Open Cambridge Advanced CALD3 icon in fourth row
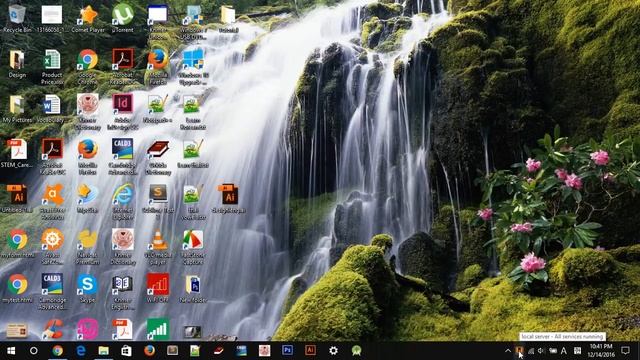The height and width of the screenshot is (360, 640). (122, 157)
